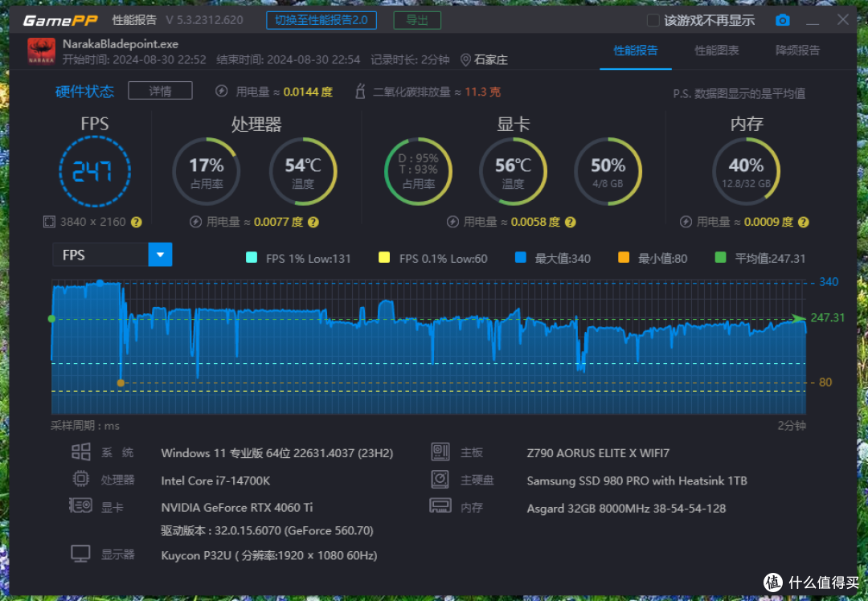This screenshot has width=868, height=601.
Task: Click the help icon next to 3840 x 2160
Action: 136,223
